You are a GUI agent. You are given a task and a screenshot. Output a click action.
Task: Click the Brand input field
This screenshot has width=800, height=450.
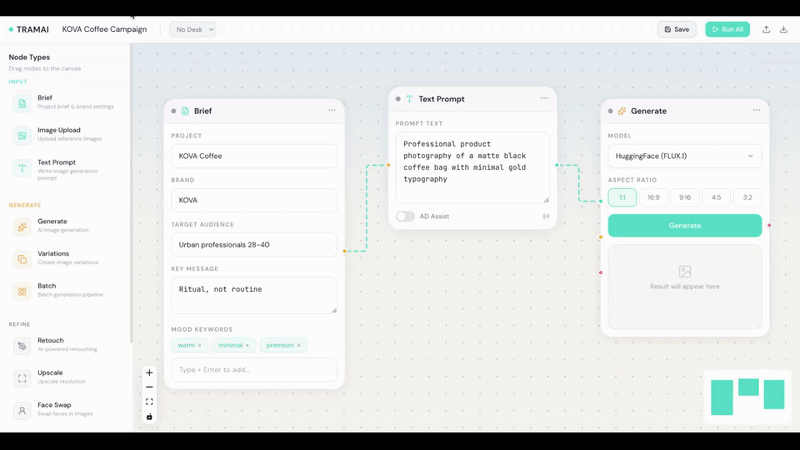pos(254,200)
